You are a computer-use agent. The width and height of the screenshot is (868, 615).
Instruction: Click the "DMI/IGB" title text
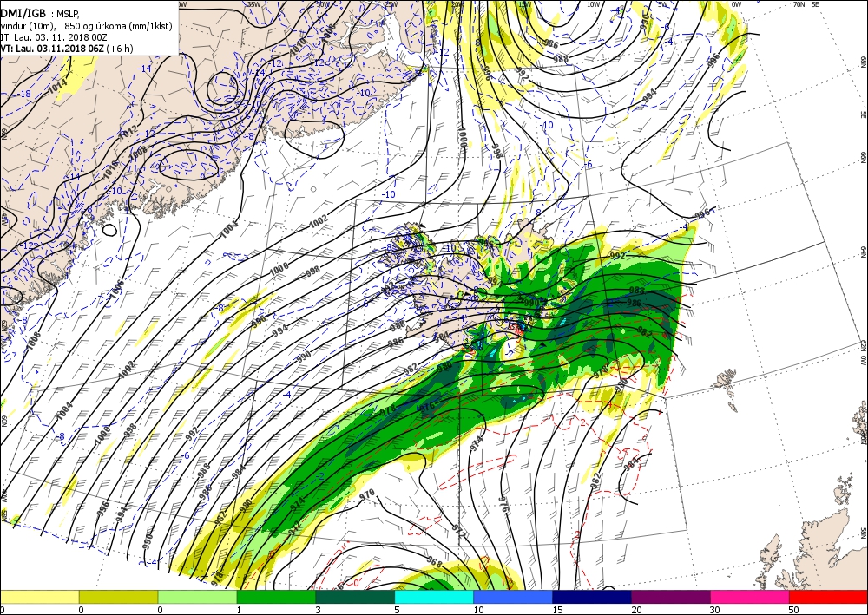(23, 14)
